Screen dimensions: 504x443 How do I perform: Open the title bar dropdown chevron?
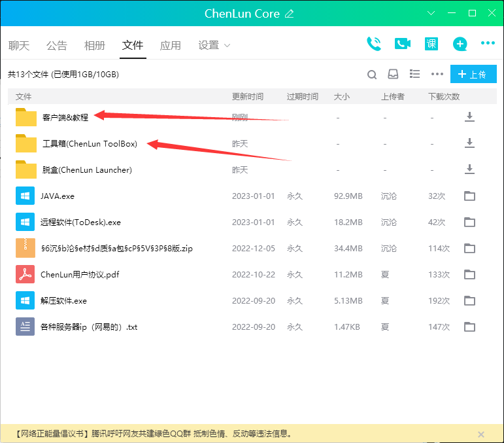[x=431, y=14]
